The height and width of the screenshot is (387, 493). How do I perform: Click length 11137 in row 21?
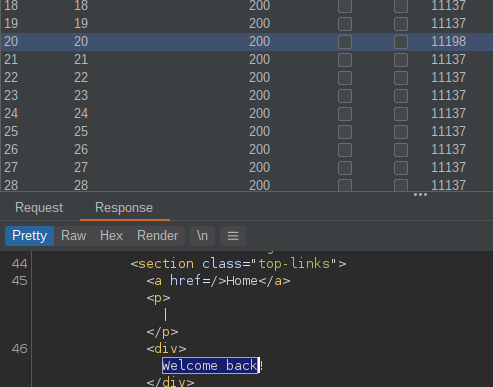tap(448, 60)
